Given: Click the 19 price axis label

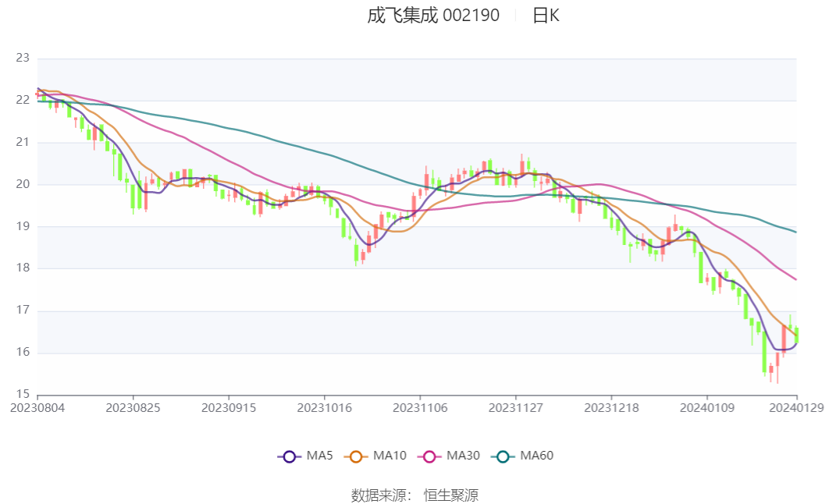Looking at the screenshot, I should click(x=23, y=226).
